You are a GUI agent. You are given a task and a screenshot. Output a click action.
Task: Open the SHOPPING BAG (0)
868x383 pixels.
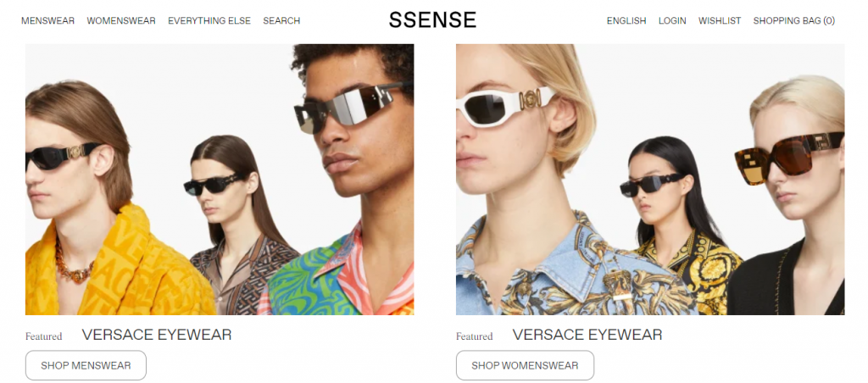click(x=793, y=21)
